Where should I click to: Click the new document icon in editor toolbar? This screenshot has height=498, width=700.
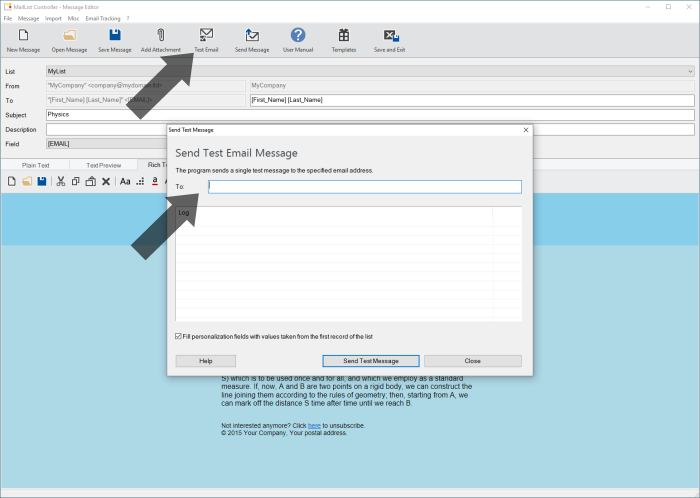[x=12, y=181]
